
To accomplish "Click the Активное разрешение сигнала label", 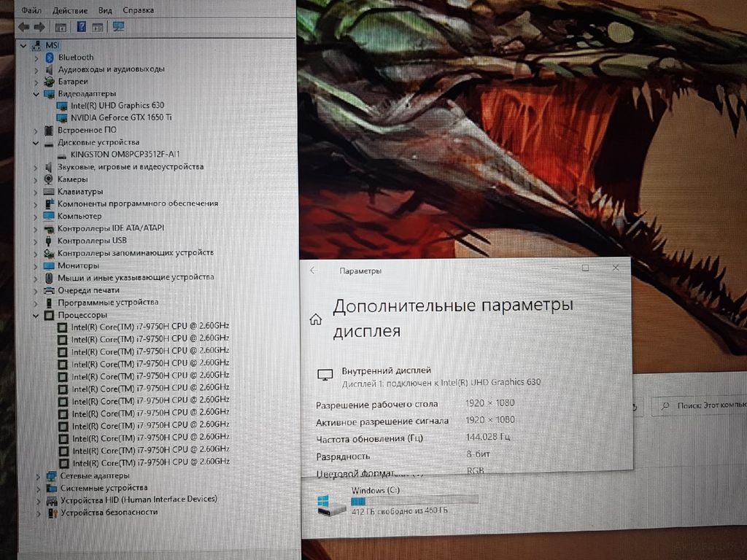I will click(382, 422).
